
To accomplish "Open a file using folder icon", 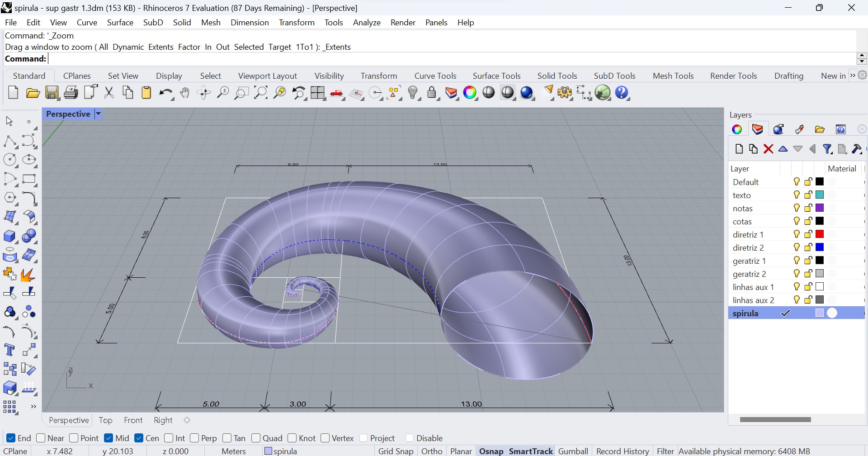I will point(33,93).
